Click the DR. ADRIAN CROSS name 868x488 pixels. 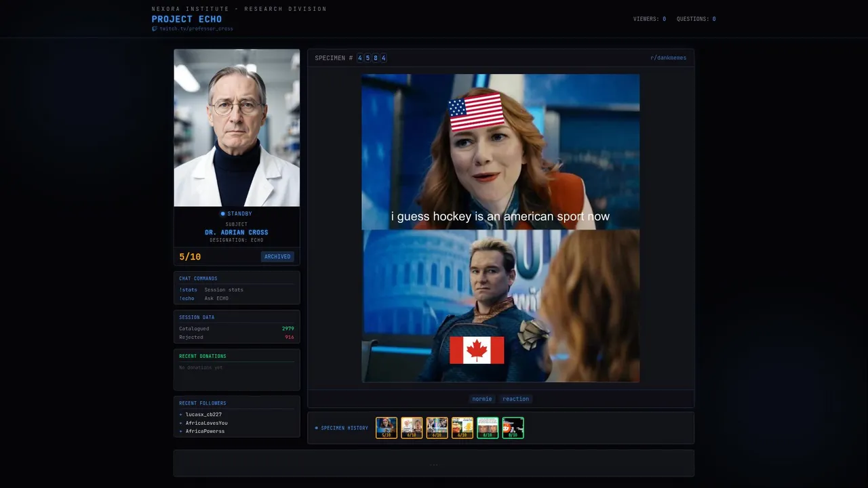coord(237,232)
